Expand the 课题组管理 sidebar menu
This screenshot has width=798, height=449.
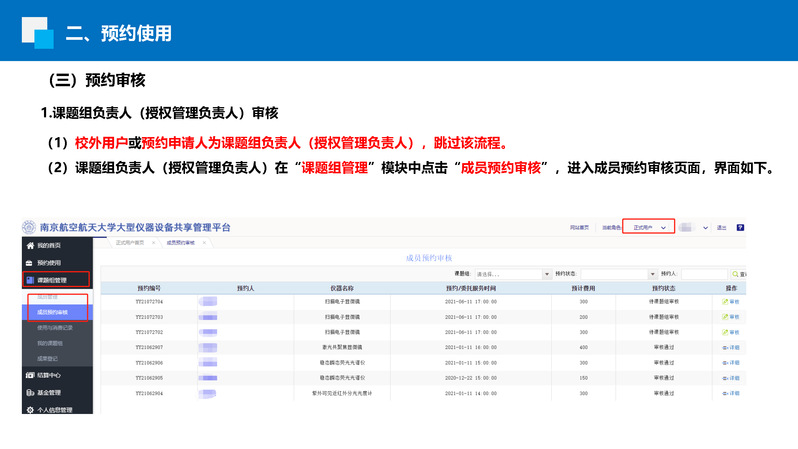pyautogui.click(x=56, y=279)
